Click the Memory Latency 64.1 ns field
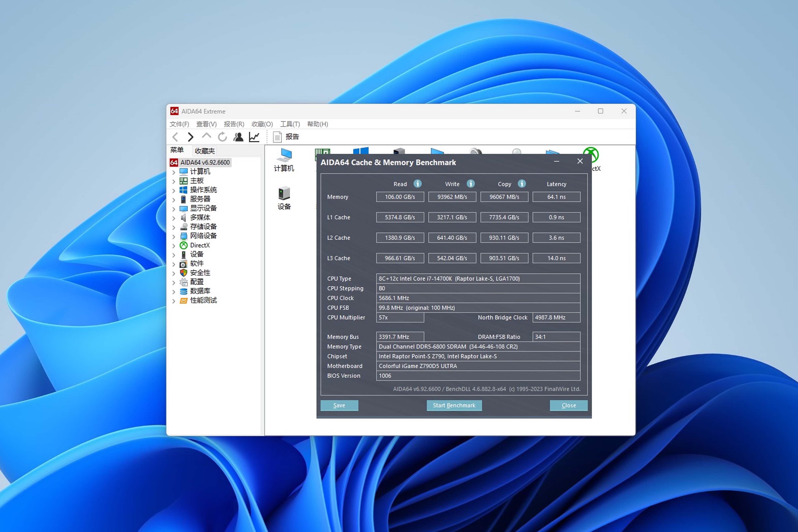This screenshot has width=798, height=532. pyautogui.click(x=556, y=197)
